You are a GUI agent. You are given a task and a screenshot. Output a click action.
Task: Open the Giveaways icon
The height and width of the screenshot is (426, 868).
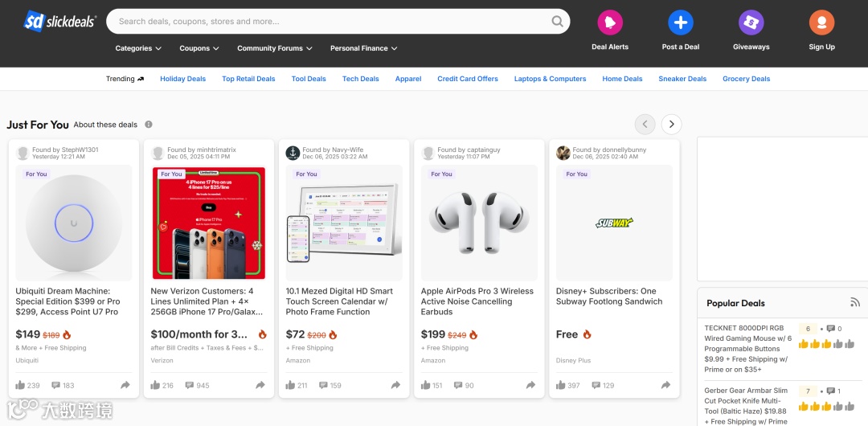tap(751, 23)
